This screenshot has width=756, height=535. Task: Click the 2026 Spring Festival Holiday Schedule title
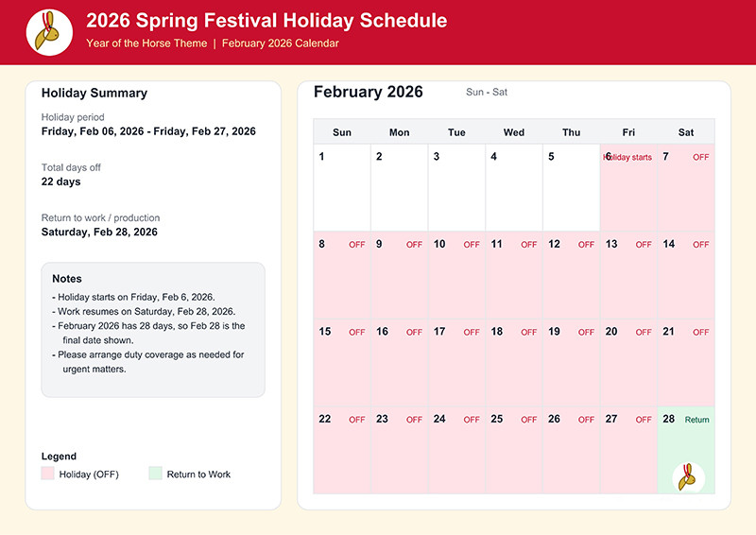[x=266, y=21]
